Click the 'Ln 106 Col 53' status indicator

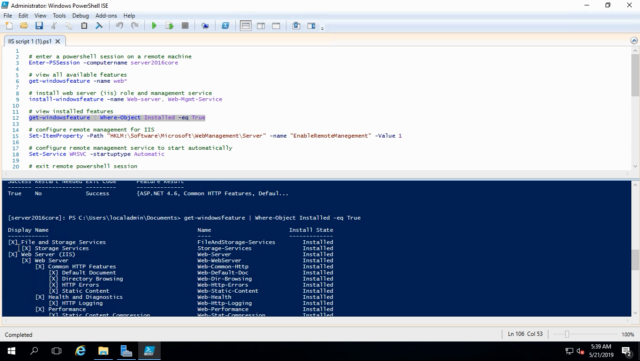click(x=525, y=334)
